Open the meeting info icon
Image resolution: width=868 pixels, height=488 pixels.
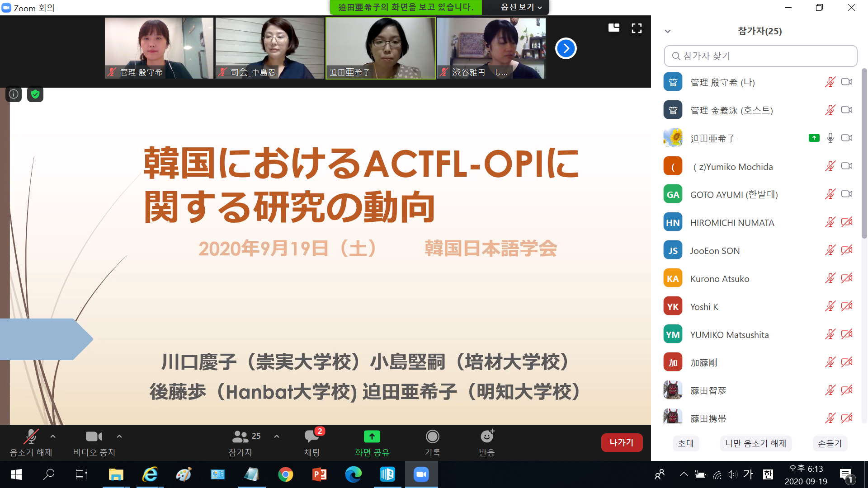[14, 94]
